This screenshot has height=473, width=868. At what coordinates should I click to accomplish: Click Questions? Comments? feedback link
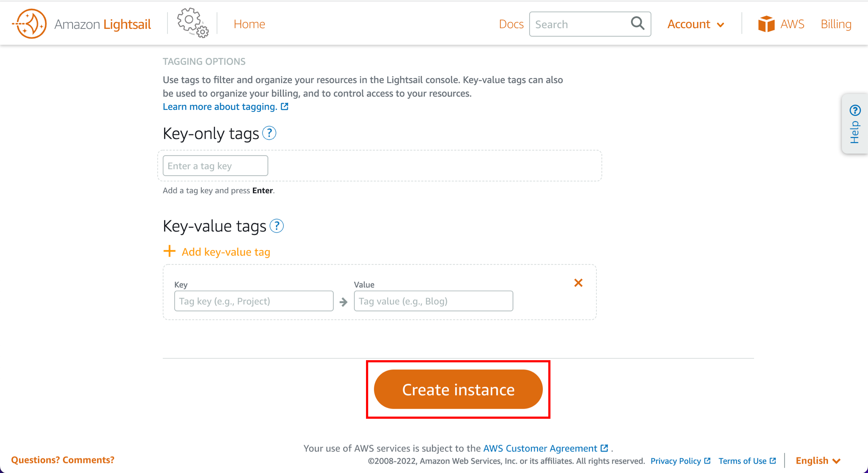(63, 460)
